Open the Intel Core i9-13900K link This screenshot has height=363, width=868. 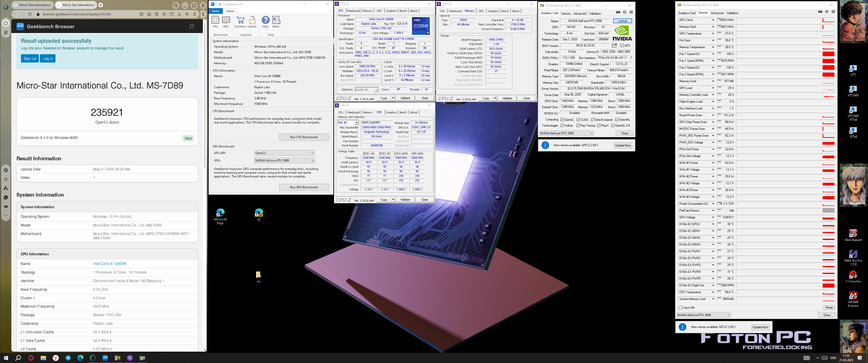[x=110, y=264]
